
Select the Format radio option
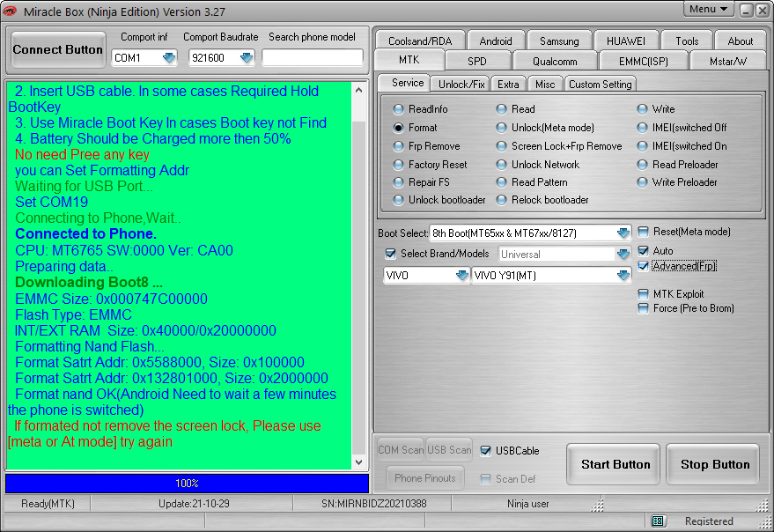tap(398, 128)
